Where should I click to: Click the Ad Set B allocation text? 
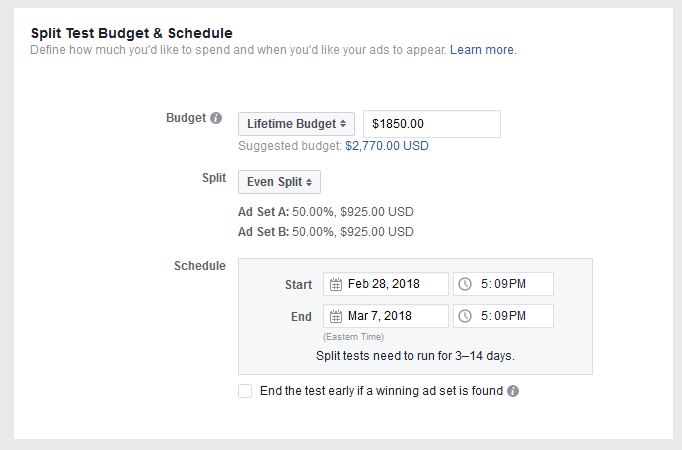[x=326, y=232]
